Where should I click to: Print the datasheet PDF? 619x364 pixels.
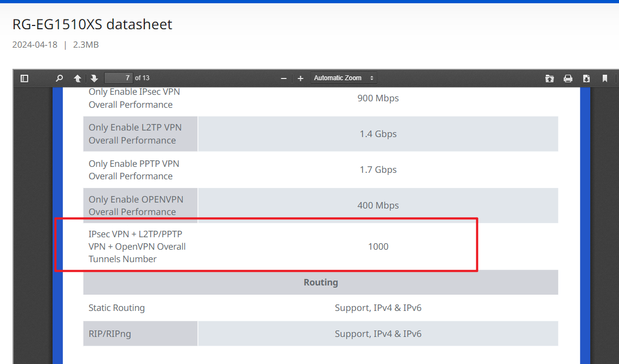tap(568, 79)
